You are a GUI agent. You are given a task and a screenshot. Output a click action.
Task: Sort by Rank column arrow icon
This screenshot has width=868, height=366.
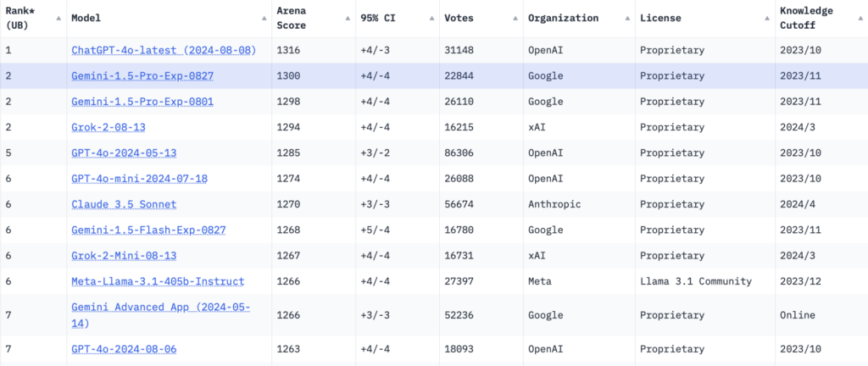click(58, 19)
